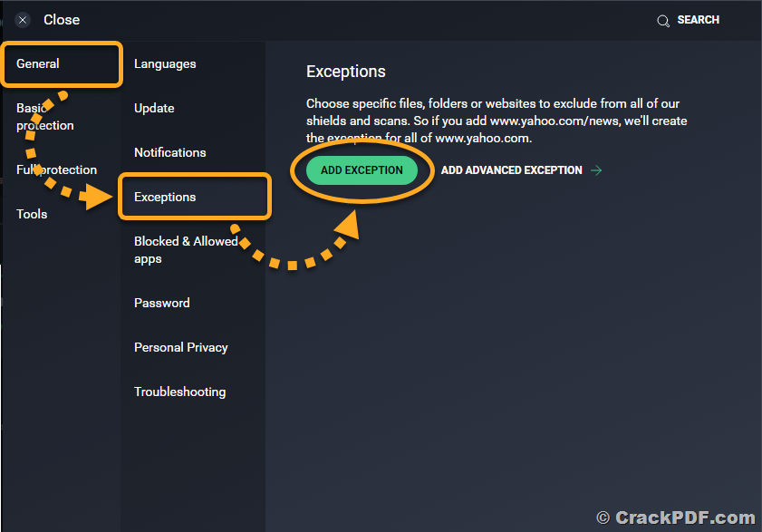Click the X close icon

(23, 20)
